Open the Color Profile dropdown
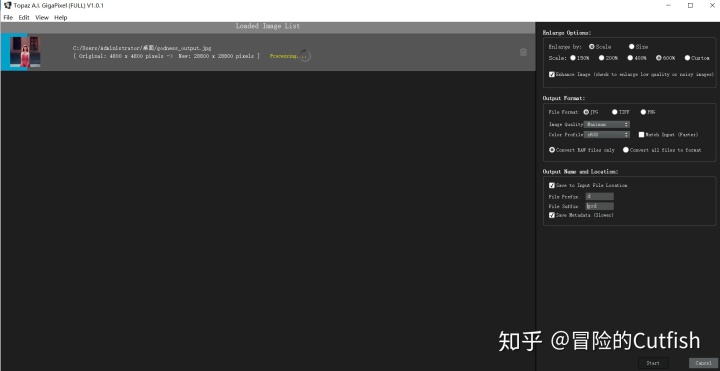 click(x=607, y=135)
